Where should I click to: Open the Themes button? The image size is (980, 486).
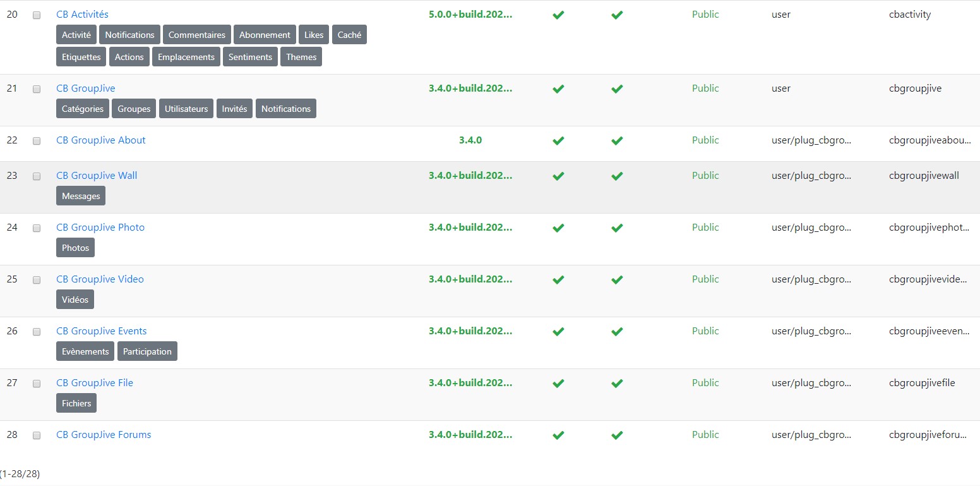pos(301,57)
